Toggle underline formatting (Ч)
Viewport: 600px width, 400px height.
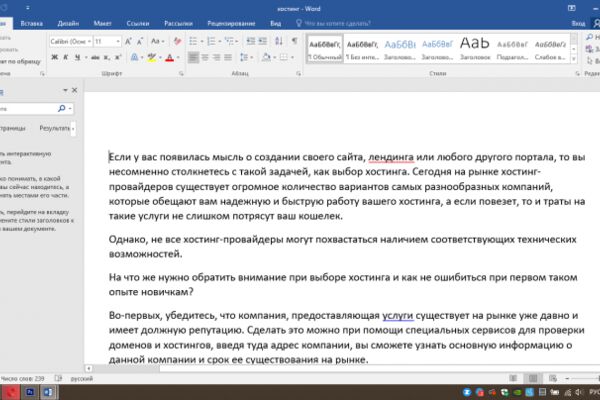[x=77, y=57]
